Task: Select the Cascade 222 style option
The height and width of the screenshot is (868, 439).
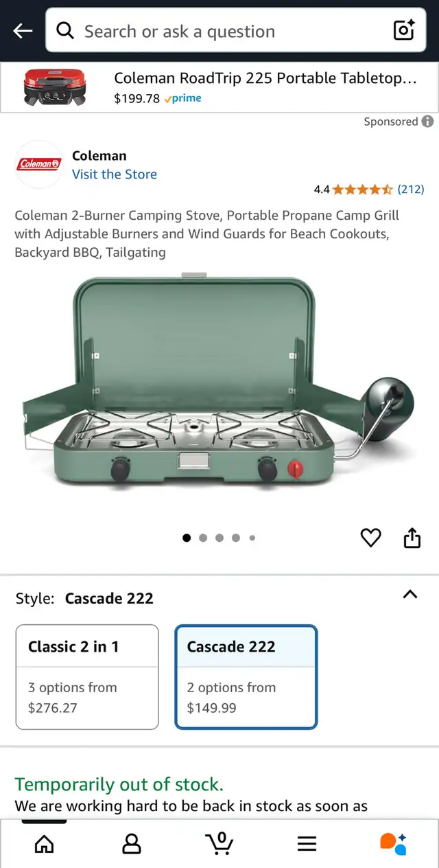Action: click(246, 676)
